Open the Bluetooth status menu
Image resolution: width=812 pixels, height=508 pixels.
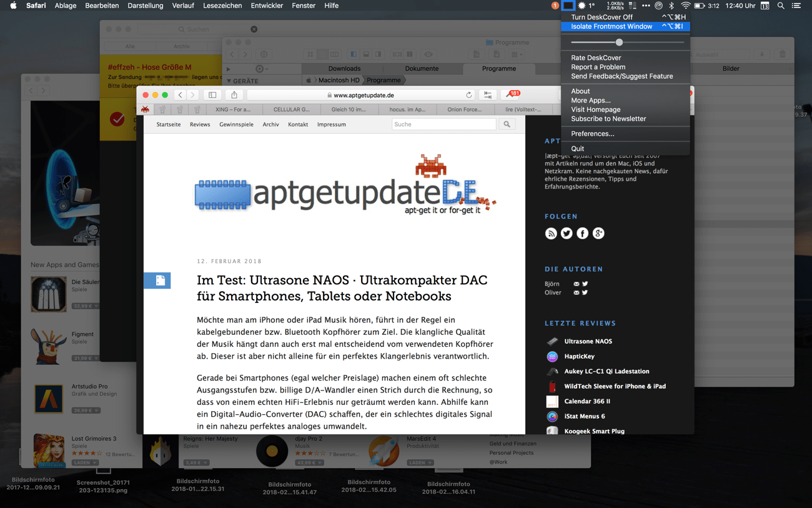click(x=671, y=6)
